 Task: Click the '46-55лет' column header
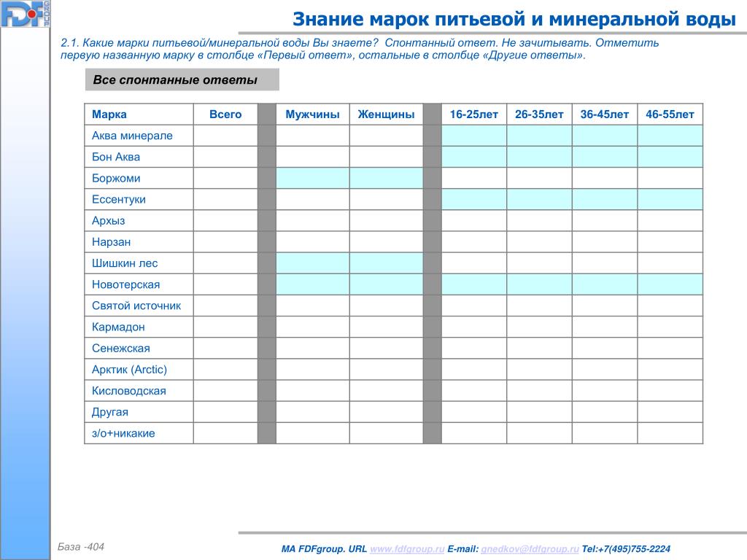[x=670, y=114]
